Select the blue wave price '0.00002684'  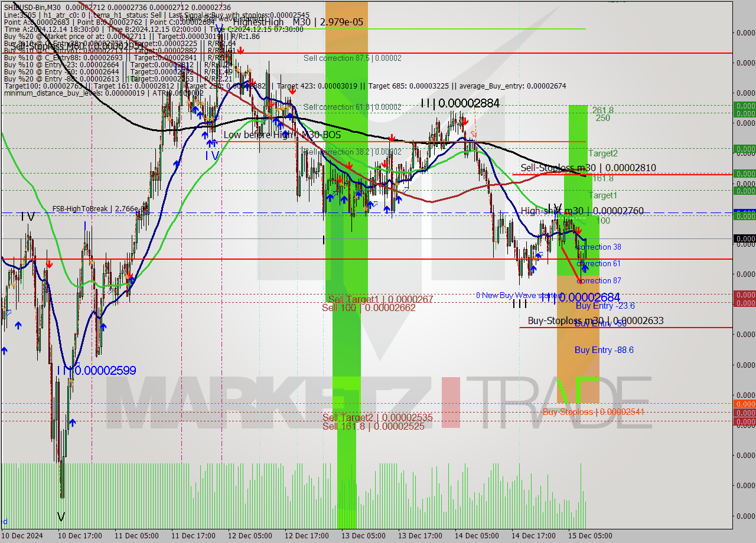tap(589, 297)
